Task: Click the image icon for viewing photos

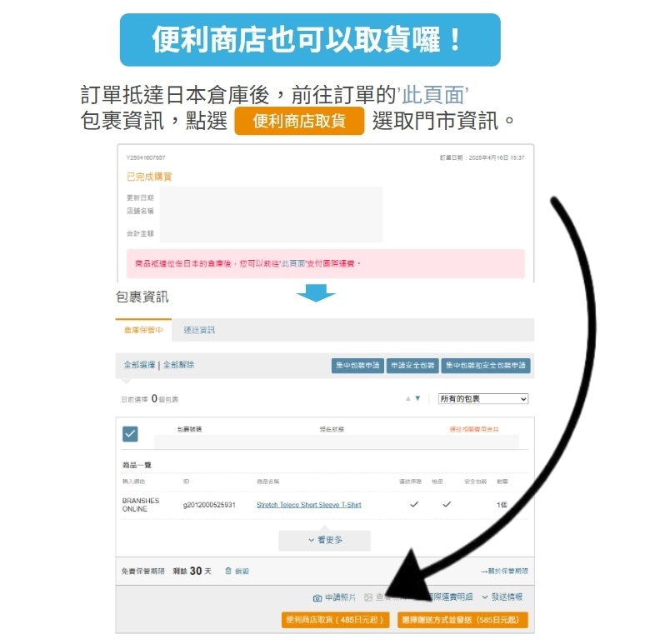Action: (x=368, y=597)
